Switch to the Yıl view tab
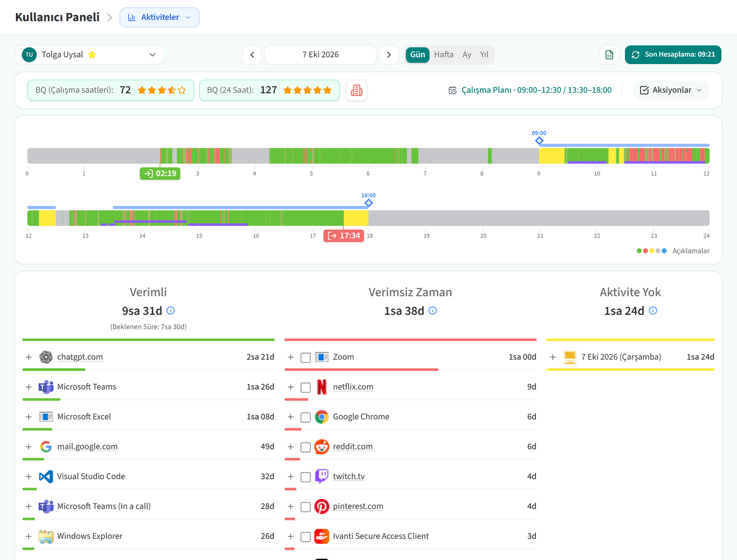 point(484,55)
